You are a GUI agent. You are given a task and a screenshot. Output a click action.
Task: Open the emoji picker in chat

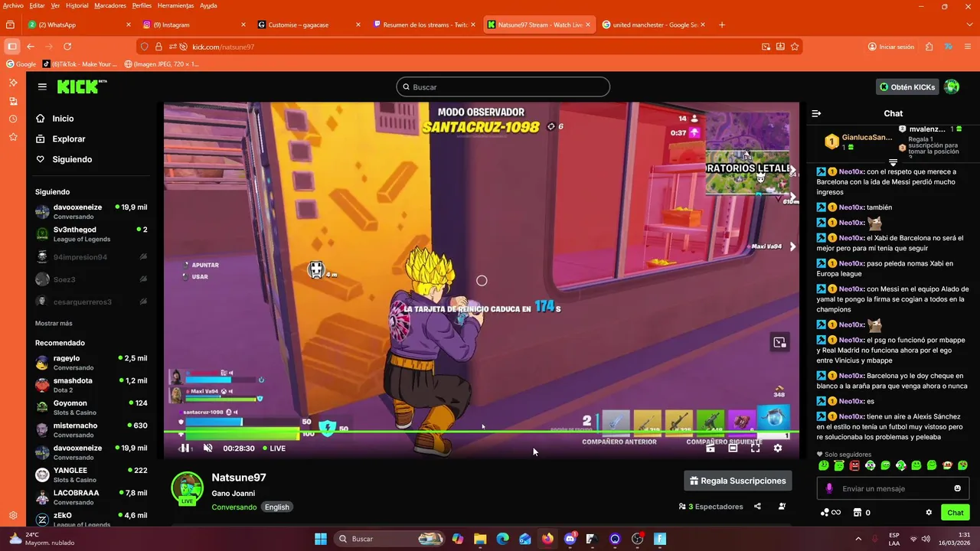tap(957, 488)
